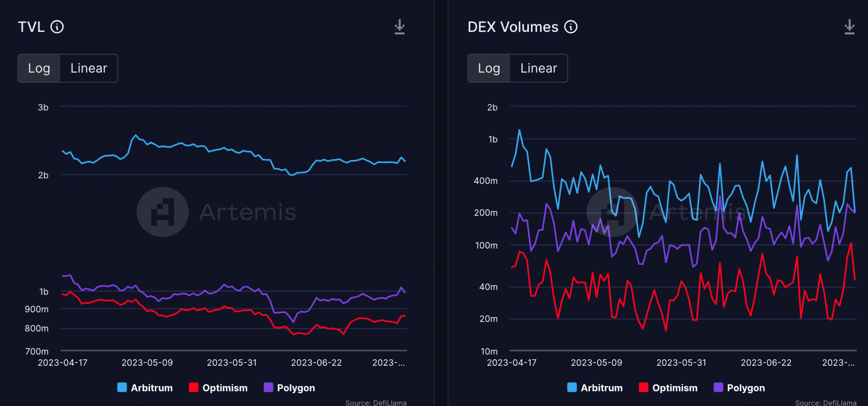Screen dimensions: 868x406
Task: Click the purple Polygon swatch in DEX Volumes legend
Action: pyautogui.click(x=718, y=387)
